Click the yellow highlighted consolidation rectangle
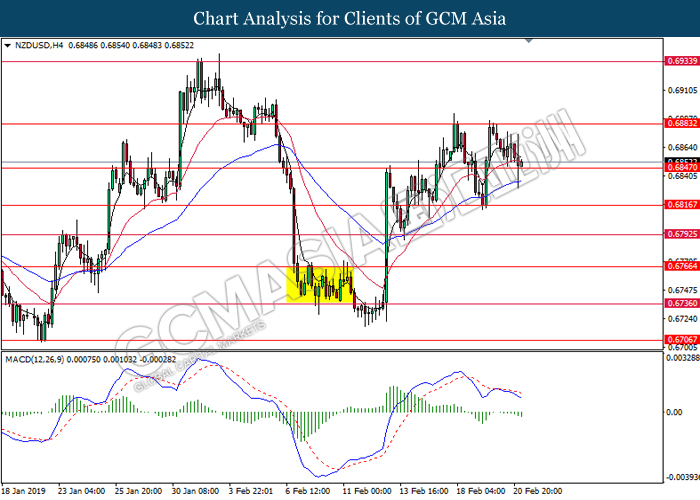700x500 pixels. coord(320,285)
